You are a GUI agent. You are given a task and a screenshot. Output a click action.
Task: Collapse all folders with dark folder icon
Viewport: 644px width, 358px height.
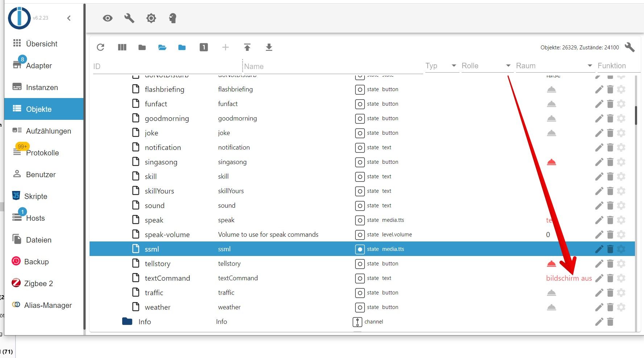[x=142, y=47]
